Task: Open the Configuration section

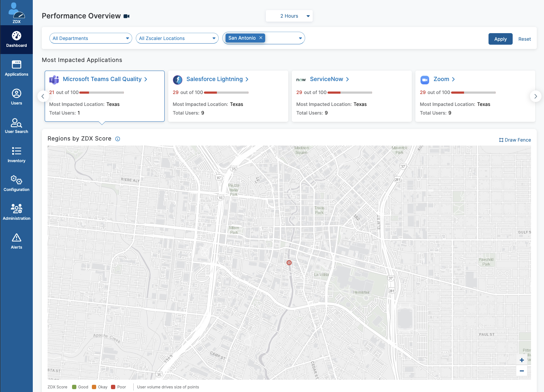Action: click(17, 184)
